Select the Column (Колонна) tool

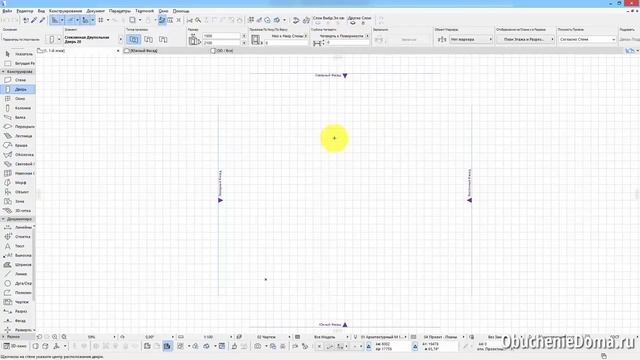click(18, 108)
